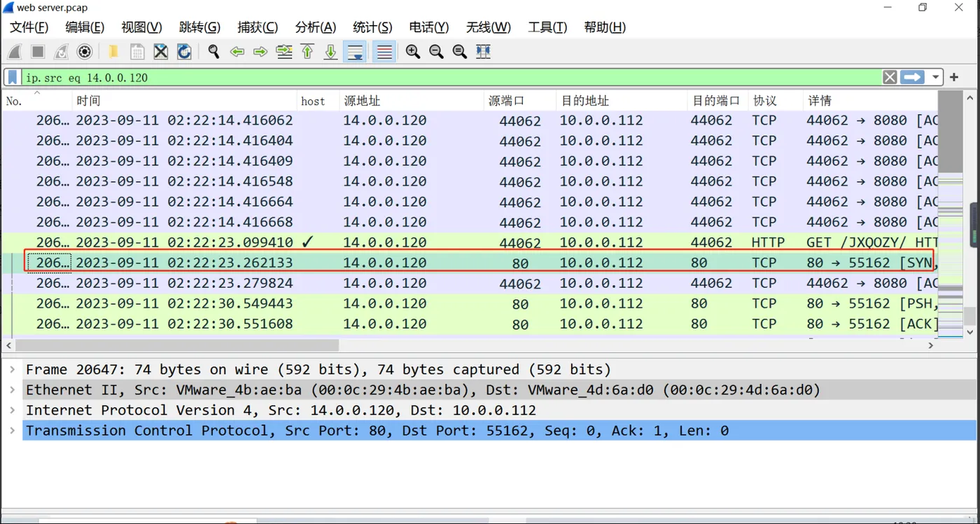Sort by the 目的端口 column header
980x524 pixels.
click(718, 101)
